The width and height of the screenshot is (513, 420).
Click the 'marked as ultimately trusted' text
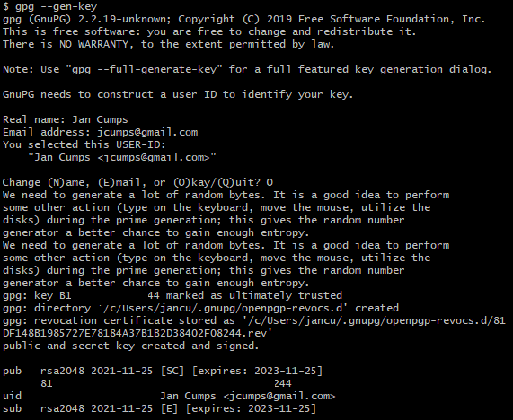254,295
